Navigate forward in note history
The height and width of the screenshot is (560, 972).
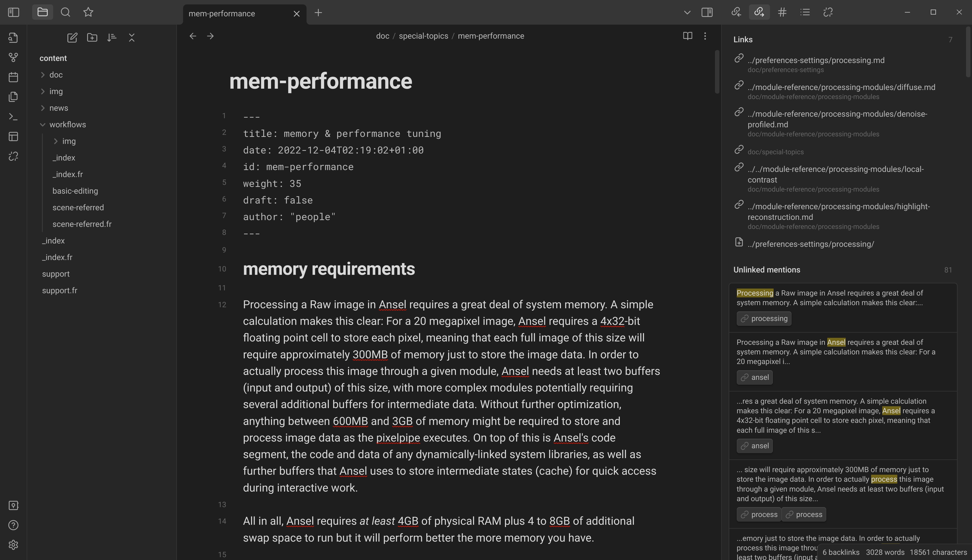tap(210, 36)
